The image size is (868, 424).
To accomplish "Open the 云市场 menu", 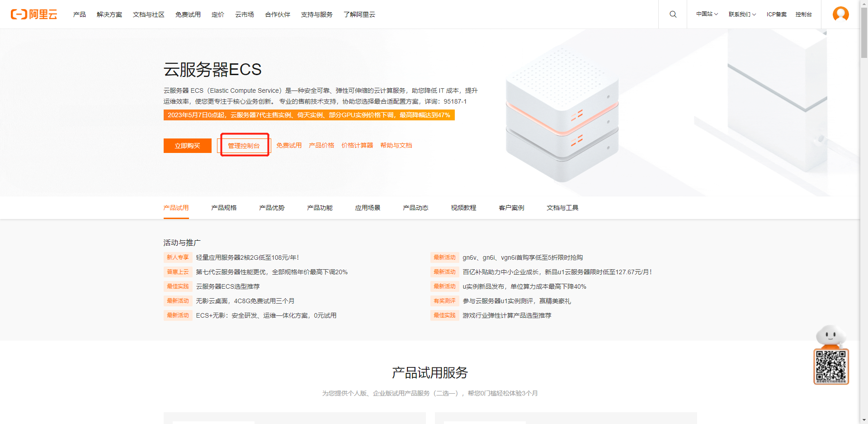I will tap(245, 14).
